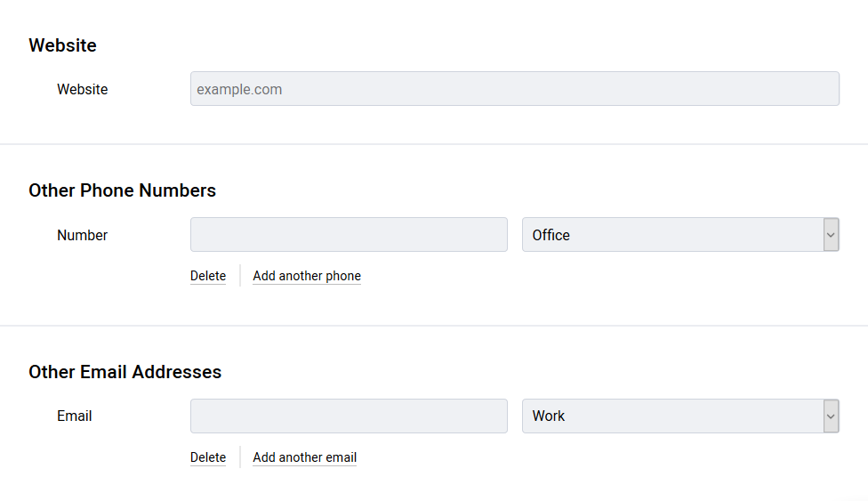This screenshot has height=501, width=868.
Task: Click divider line between Delete and Add another phone
Action: (240, 276)
